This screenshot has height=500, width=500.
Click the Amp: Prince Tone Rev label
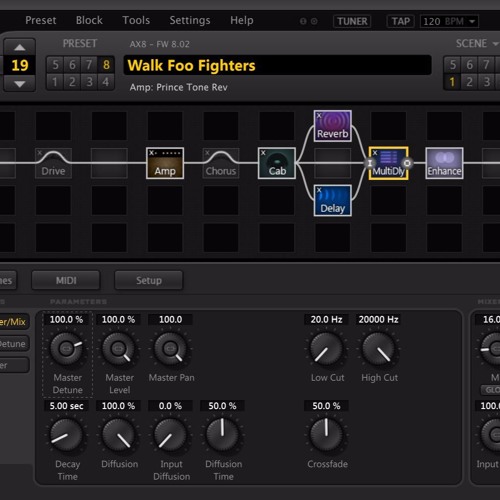179,87
